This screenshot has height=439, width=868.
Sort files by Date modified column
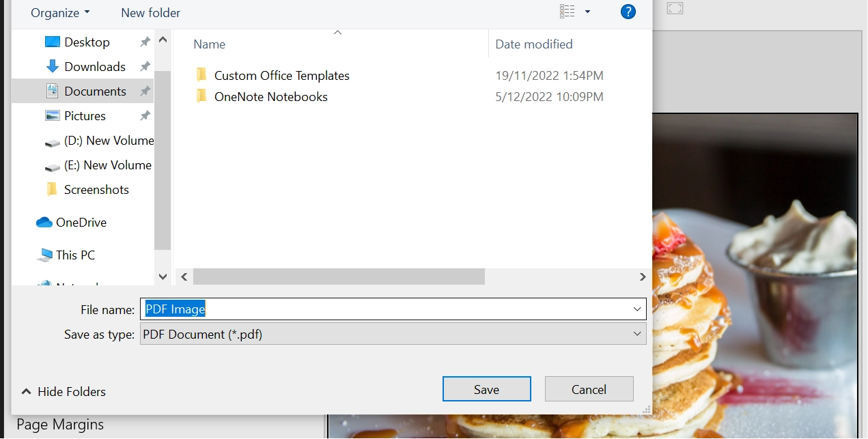[x=534, y=44]
